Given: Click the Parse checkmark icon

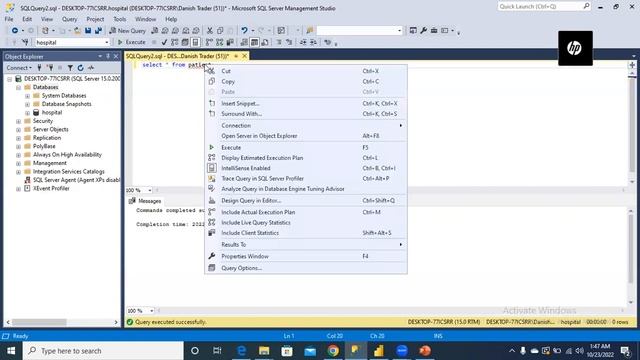Looking at the screenshot, I should [x=164, y=42].
